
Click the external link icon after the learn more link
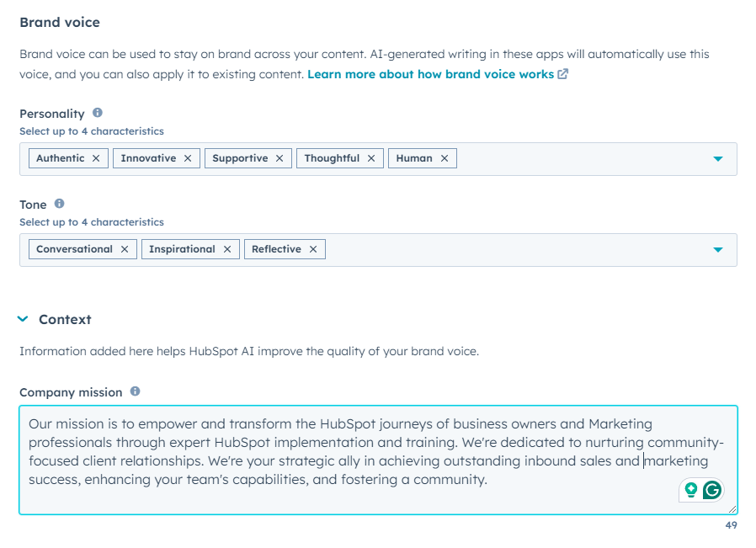point(562,74)
